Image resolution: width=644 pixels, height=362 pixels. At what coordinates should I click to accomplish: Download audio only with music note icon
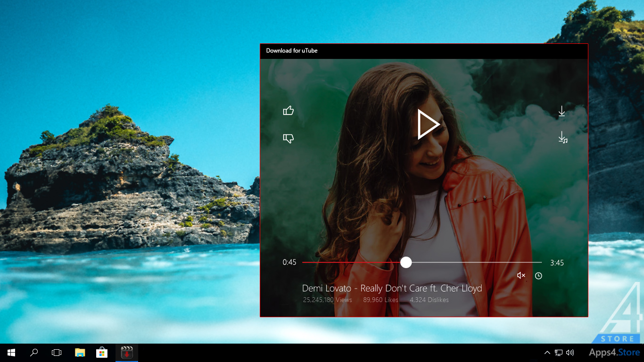tap(562, 137)
